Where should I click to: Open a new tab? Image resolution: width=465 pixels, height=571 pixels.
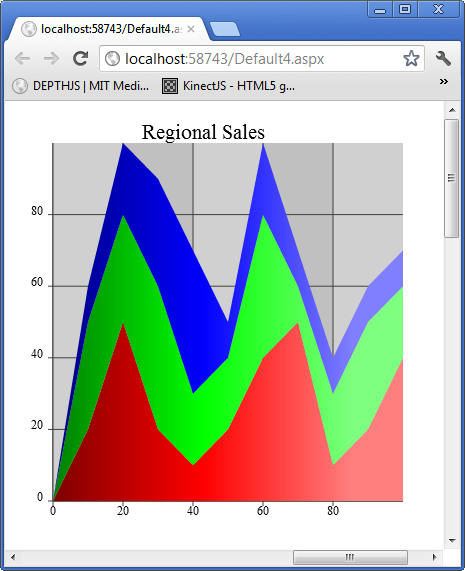pos(225,29)
